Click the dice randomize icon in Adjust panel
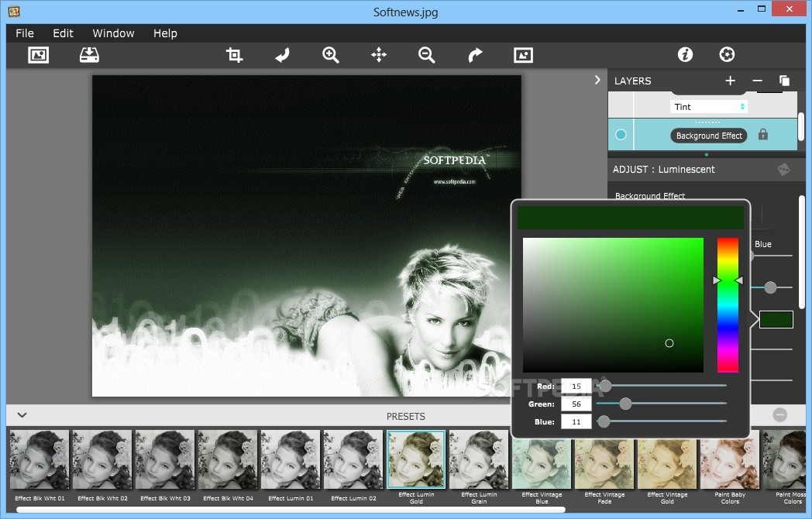This screenshot has width=812, height=519. point(783,170)
